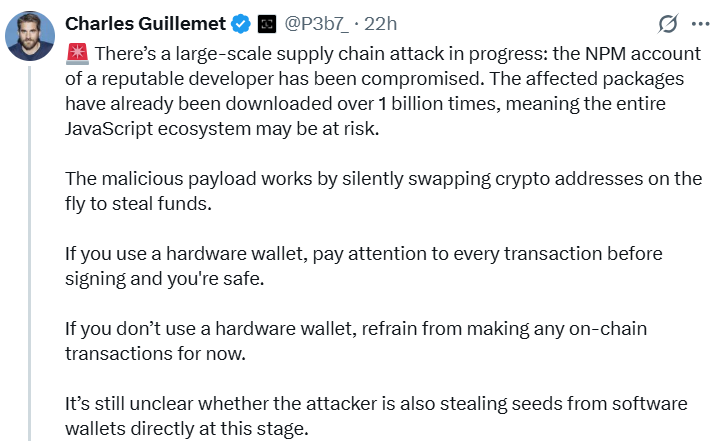The image size is (722, 441).
Task: Click the Charles Guillemet display name
Action: [146, 24]
